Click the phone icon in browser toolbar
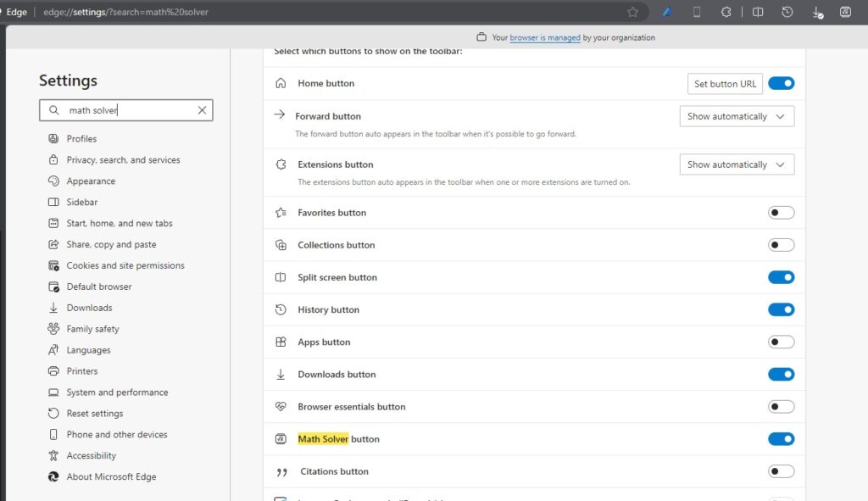This screenshot has height=501, width=868. click(x=697, y=12)
